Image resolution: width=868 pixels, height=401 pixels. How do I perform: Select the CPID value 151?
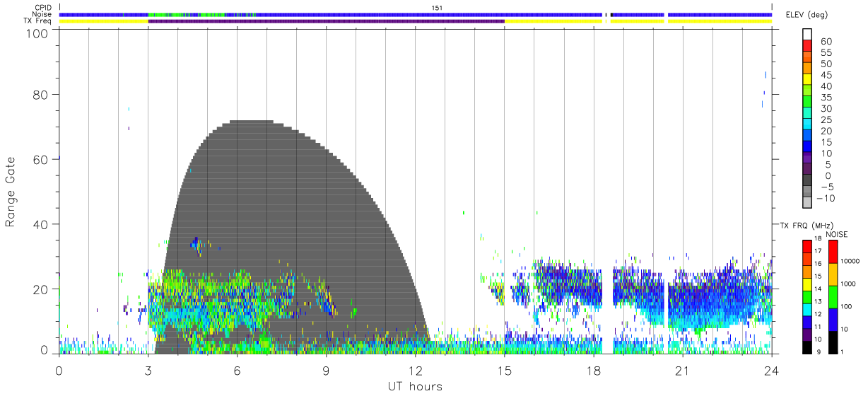[437, 8]
